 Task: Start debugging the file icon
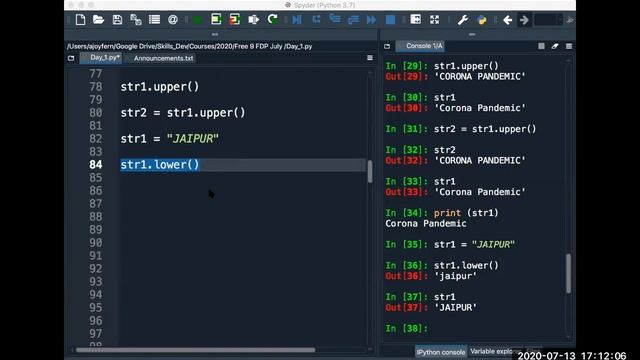[x=297, y=20]
